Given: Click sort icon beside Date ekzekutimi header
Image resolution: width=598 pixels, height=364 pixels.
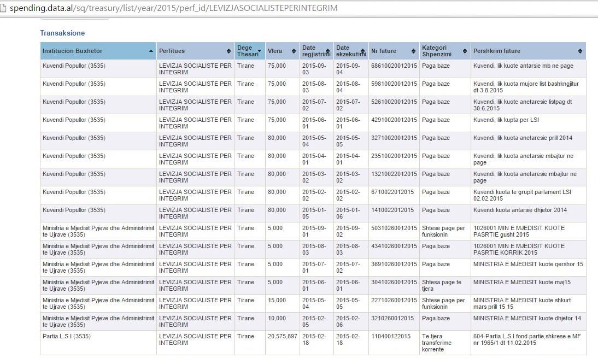Looking at the screenshot, I should click(x=362, y=51).
